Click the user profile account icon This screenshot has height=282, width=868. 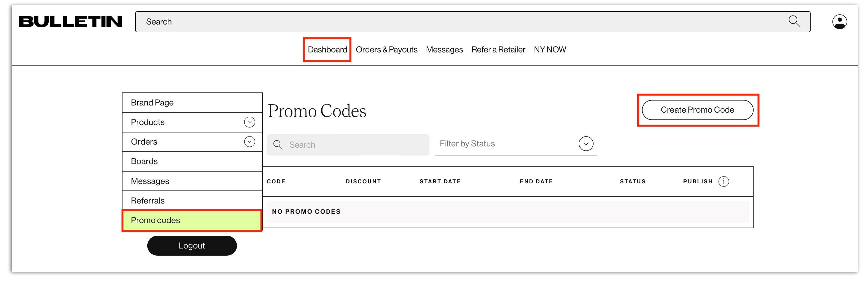[839, 22]
